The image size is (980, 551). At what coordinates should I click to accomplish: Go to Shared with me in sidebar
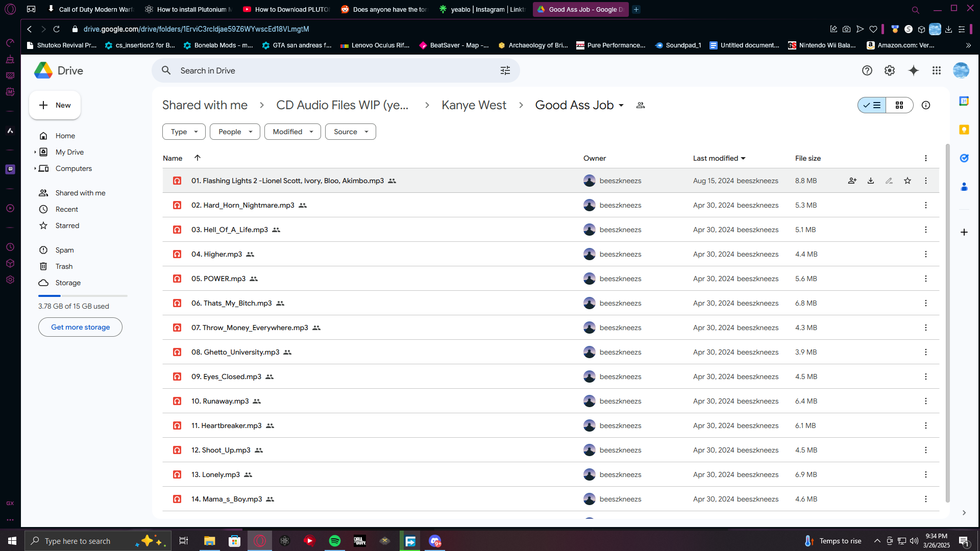coord(80,193)
